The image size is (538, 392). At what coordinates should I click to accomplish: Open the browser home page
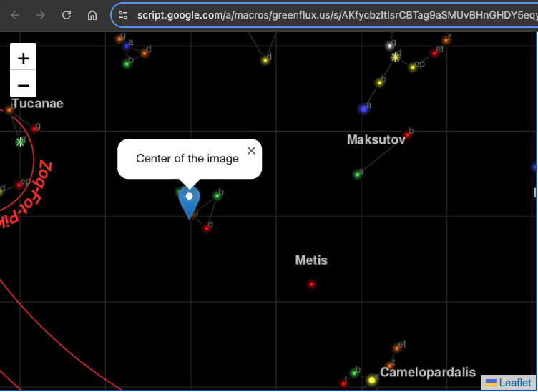pyautogui.click(x=92, y=15)
